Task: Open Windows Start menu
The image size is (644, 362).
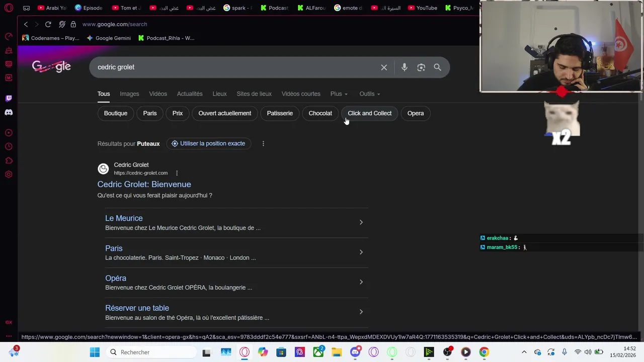Action: 95,352
